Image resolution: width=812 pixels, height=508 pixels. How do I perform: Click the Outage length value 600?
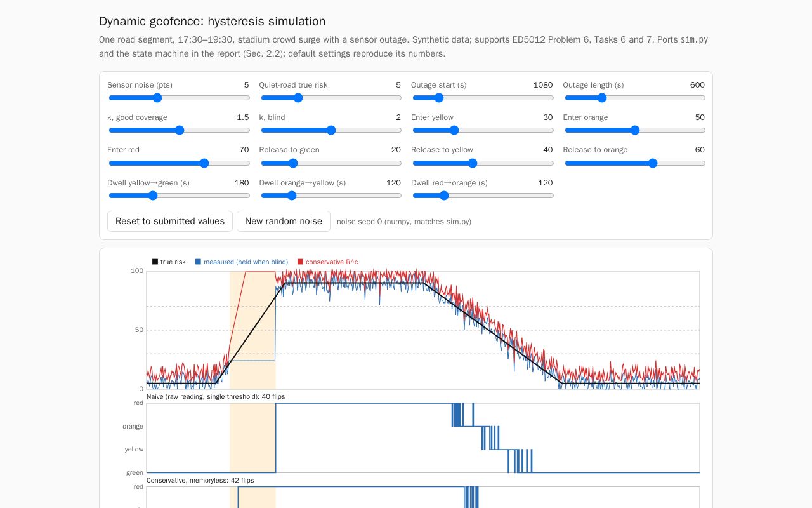coord(697,85)
